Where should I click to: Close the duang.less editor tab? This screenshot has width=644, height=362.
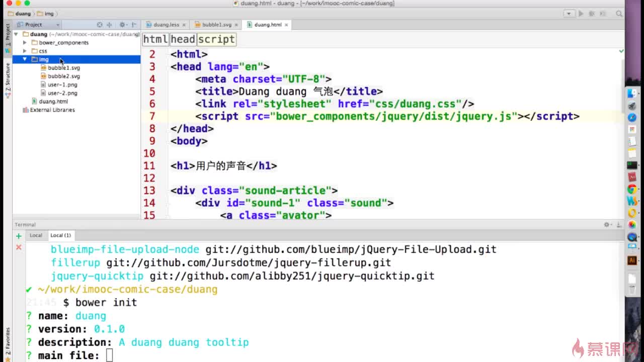coord(184,25)
